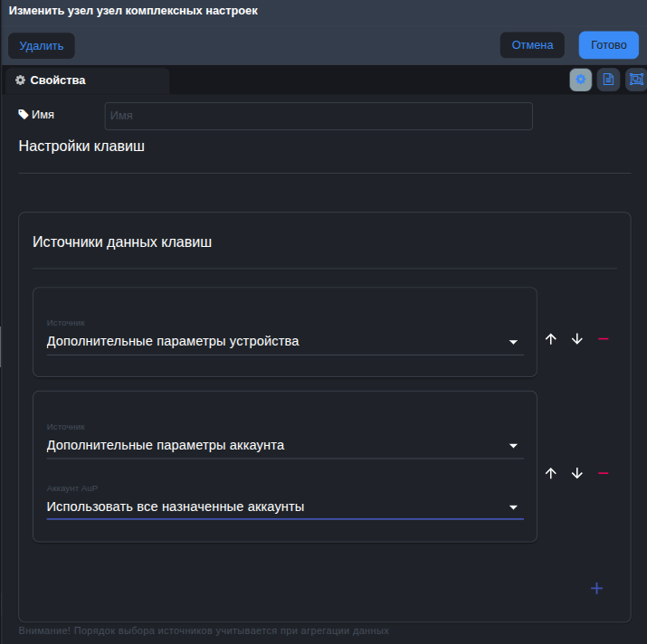Move the account parameters source up
This screenshot has width=647, height=644.
point(551,474)
